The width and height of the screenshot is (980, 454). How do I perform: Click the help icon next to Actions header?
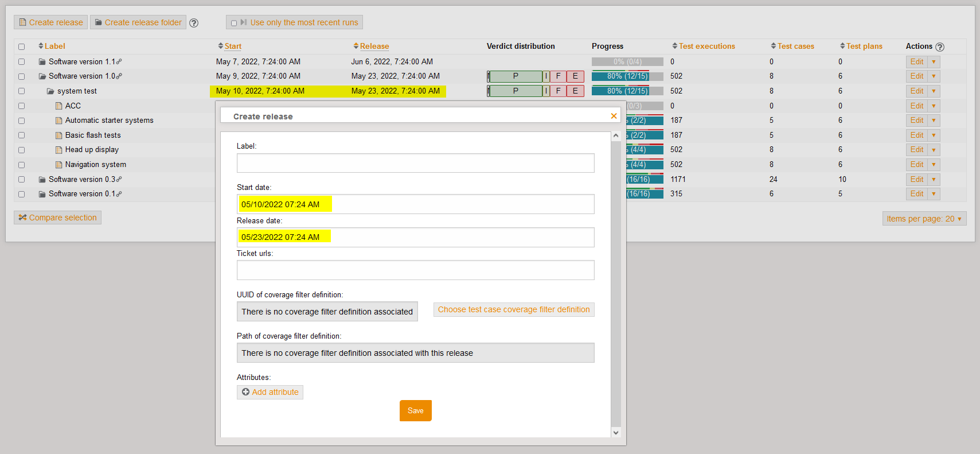pos(939,47)
